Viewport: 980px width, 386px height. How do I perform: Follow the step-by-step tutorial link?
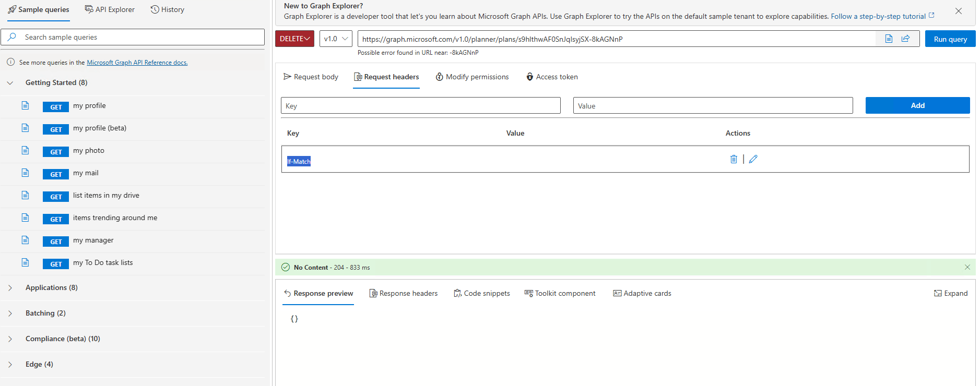click(x=882, y=16)
